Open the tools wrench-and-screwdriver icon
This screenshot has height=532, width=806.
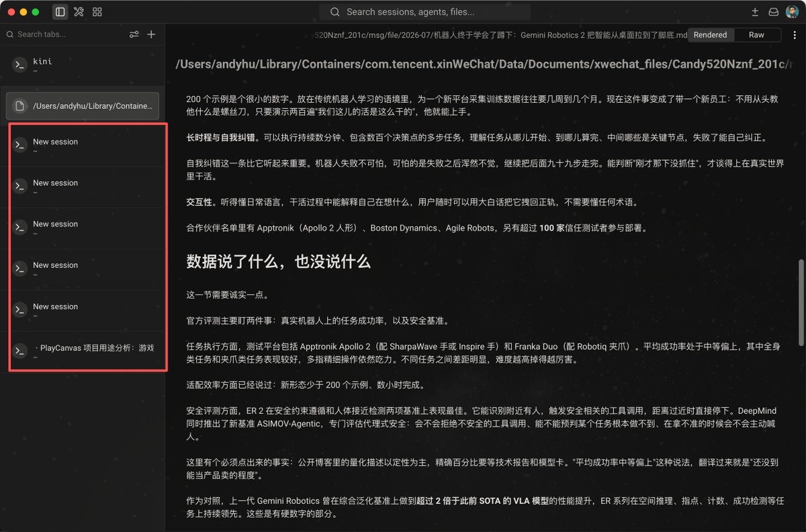tap(79, 12)
